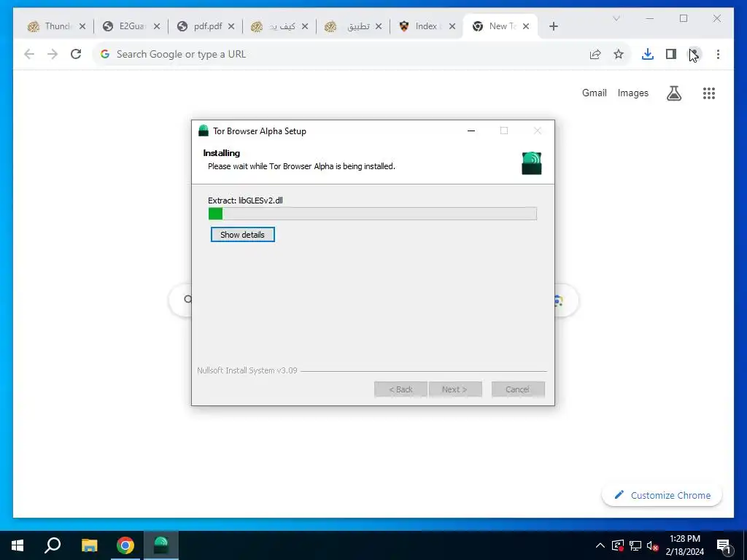Open Chrome three-dot menu

pyautogui.click(x=718, y=54)
